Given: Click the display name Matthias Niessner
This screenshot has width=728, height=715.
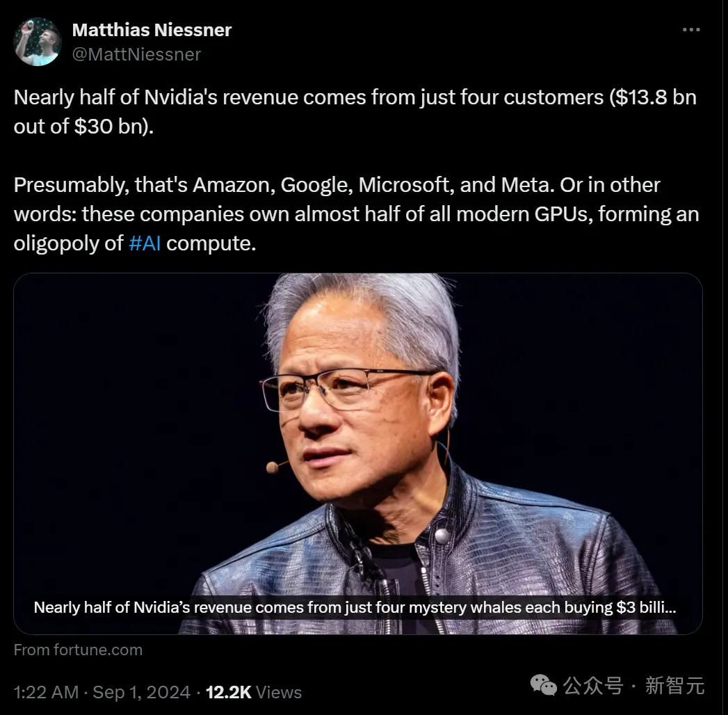Looking at the screenshot, I should tap(152, 30).
